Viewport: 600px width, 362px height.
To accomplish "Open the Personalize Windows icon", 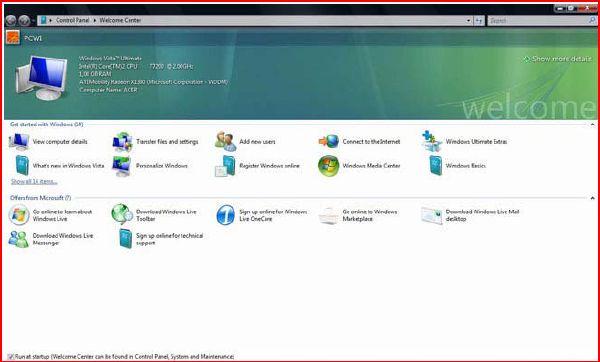I will (122, 166).
